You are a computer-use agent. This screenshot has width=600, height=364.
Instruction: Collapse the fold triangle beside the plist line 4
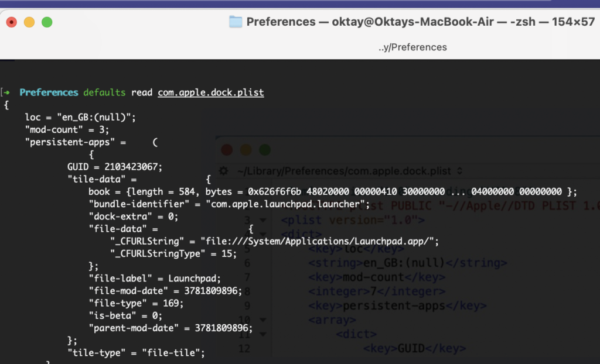tap(263, 233)
